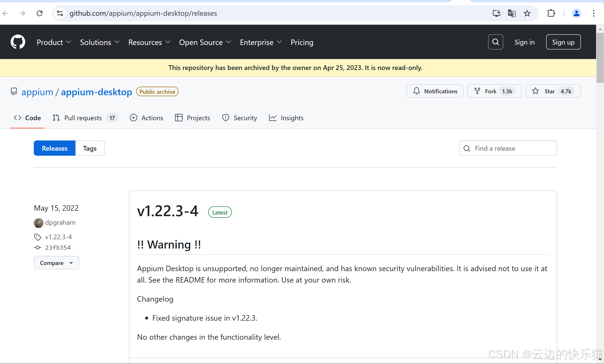Expand the Solutions menu
The width and height of the screenshot is (604, 364).
click(x=100, y=42)
